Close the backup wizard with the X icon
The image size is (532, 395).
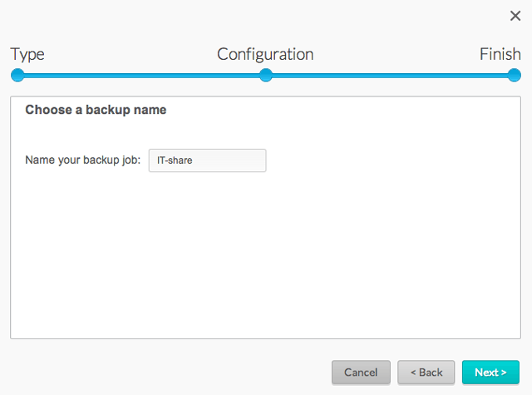[515, 16]
